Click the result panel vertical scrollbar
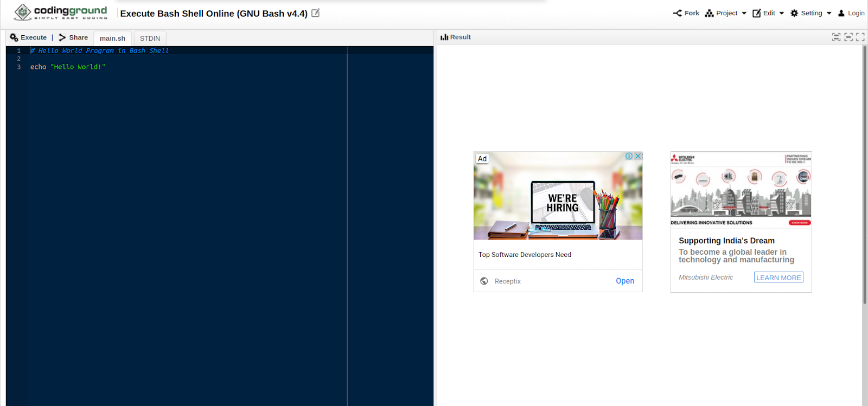Image resolution: width=868 pixels, height=406 pixels. pyautogui.click(x=865, y=173)
